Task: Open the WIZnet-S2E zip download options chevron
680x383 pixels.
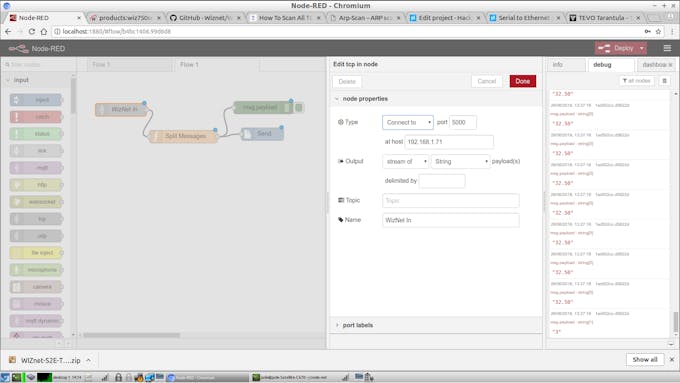Action: (x=88, y=360)
